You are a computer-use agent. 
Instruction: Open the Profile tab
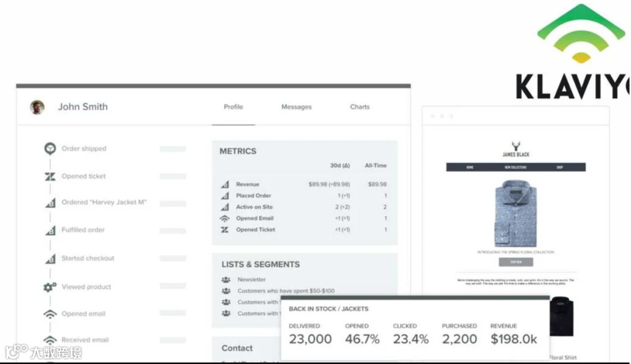pos(233,106)
